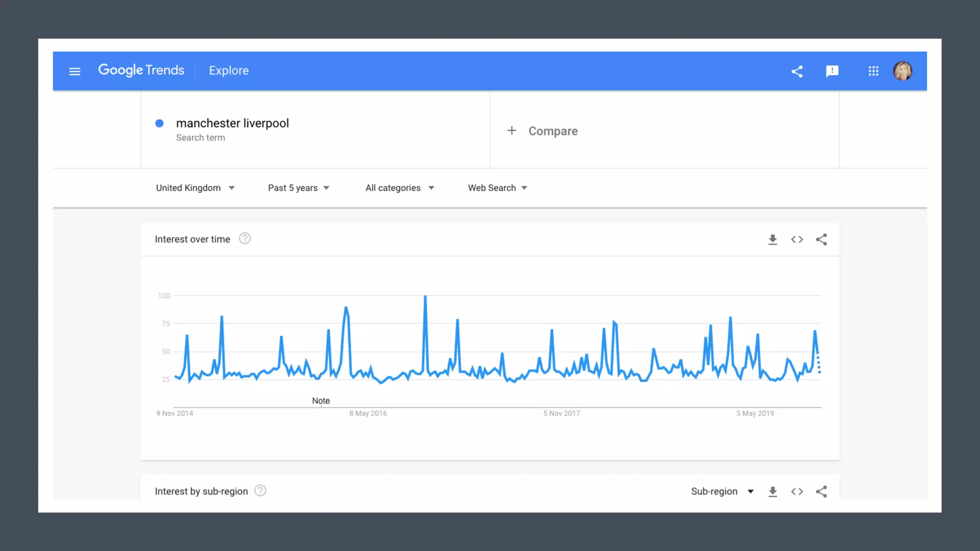
Task: Click the Interest over time help icon
Action: click(245, 239)
